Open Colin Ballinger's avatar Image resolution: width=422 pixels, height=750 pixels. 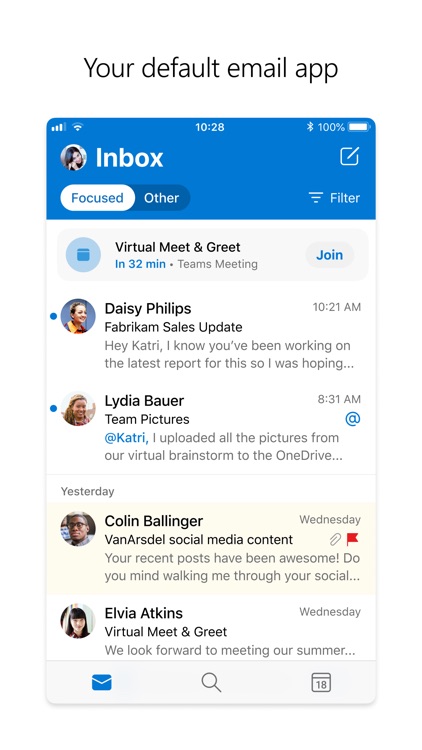click(78, 529)
